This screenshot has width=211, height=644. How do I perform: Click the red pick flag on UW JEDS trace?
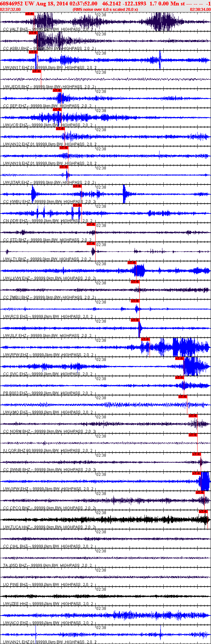pos(36,71)
